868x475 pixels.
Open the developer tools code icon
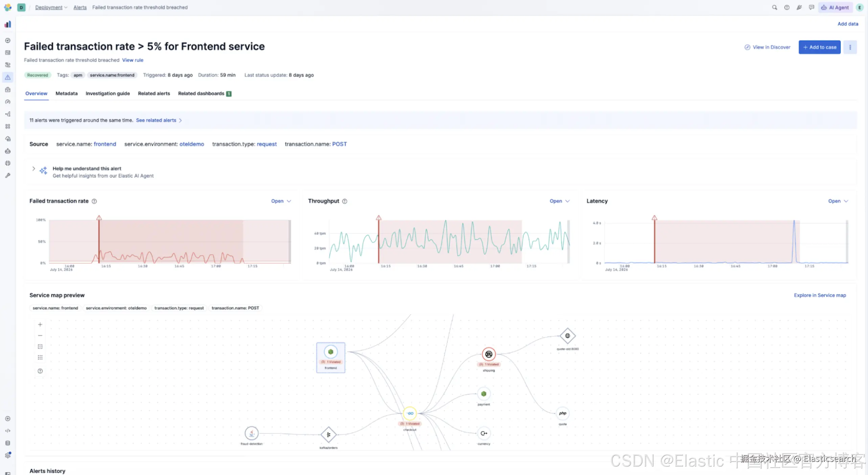[x=8, y=431]
